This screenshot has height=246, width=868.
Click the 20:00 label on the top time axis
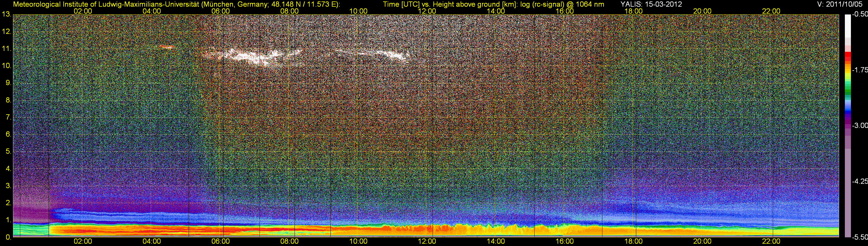702,11
